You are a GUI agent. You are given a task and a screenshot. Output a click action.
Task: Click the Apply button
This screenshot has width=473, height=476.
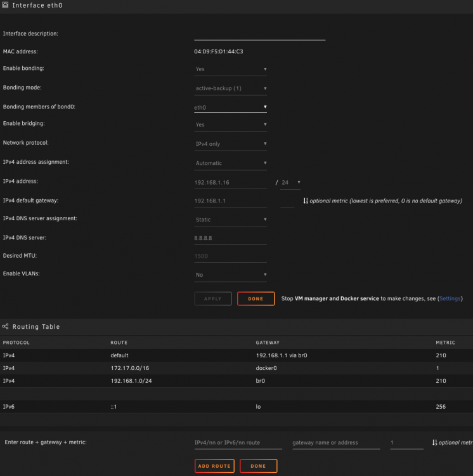pyautogui.click(x=213, y=299)
